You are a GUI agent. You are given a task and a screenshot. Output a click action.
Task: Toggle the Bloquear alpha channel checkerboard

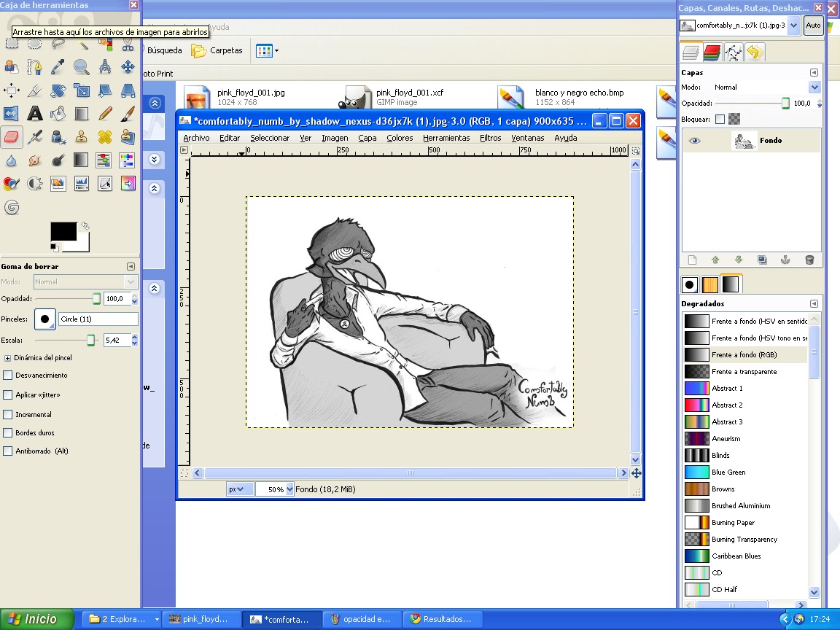734,119
